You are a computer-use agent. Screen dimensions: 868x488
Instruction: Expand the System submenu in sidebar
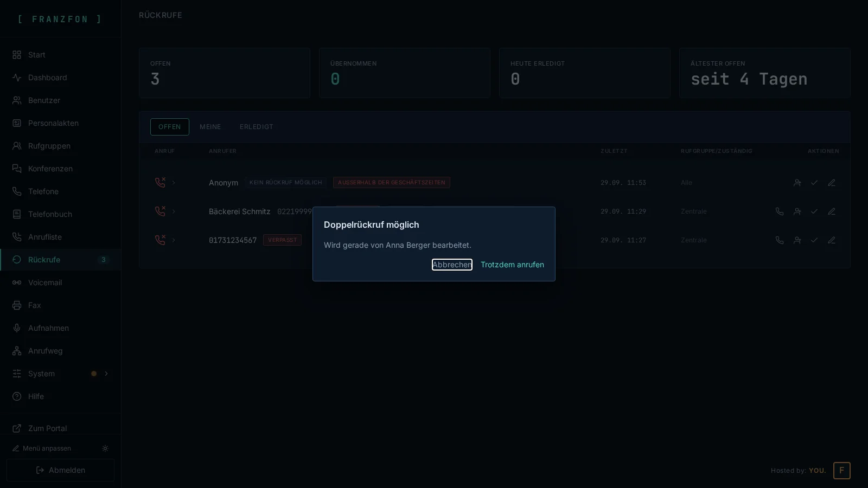tap(106, 374)
